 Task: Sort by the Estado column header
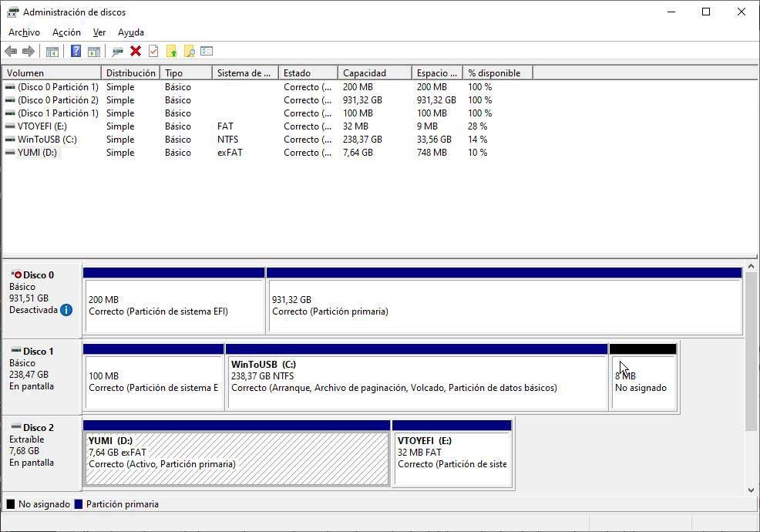(308, 72)
